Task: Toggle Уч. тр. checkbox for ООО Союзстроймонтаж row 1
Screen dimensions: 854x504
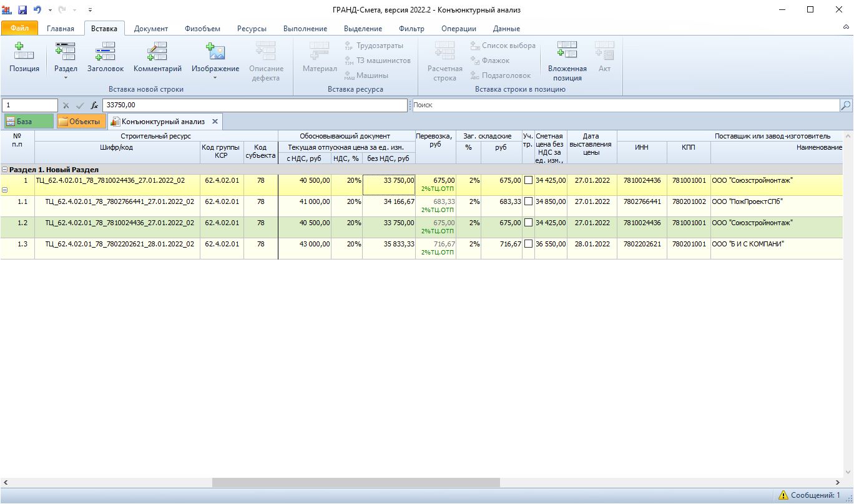Action: [x=528, y=180]
